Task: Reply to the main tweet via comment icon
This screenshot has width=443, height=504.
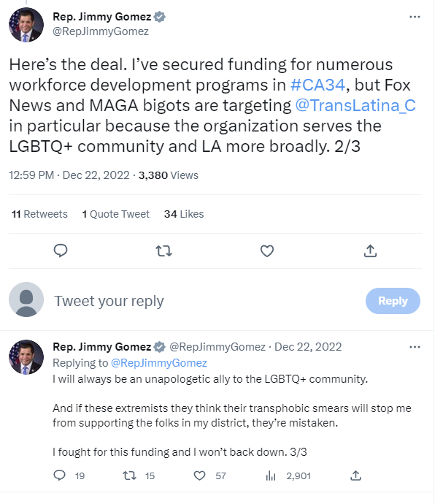Action: tap(61, 251)
